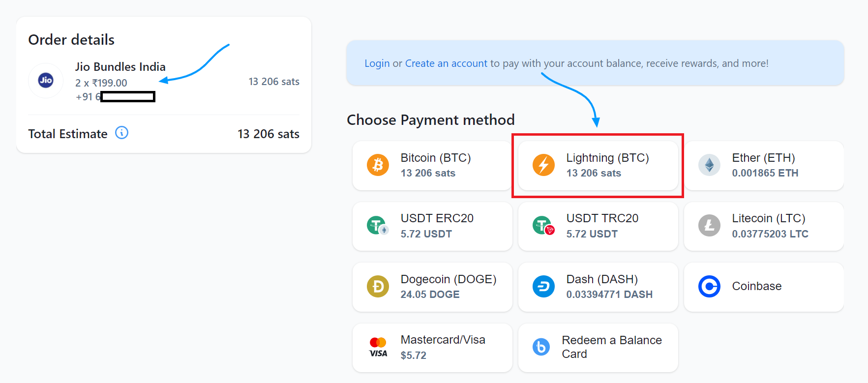
Task: Open the Create an account link
Action: [446, 63]
